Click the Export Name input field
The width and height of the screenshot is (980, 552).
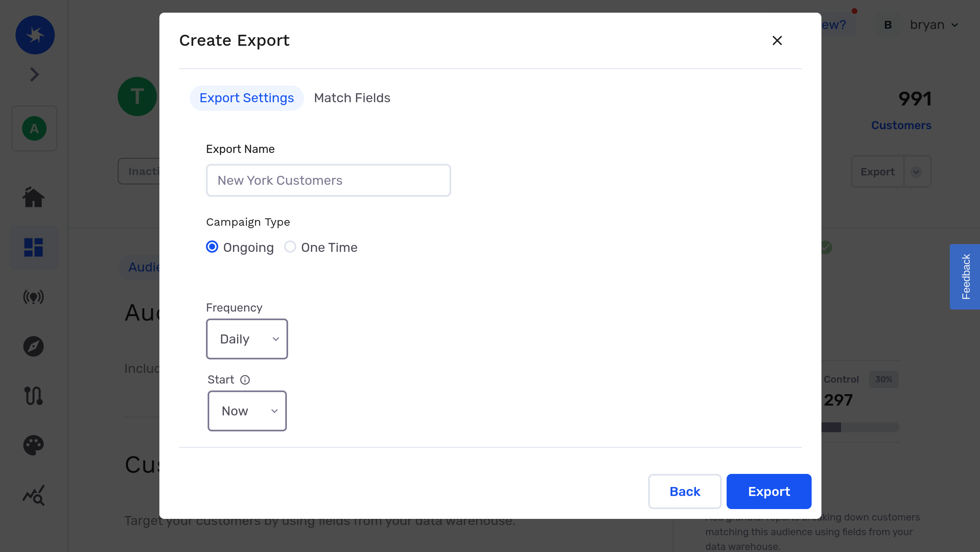click(x=329, y=180)
